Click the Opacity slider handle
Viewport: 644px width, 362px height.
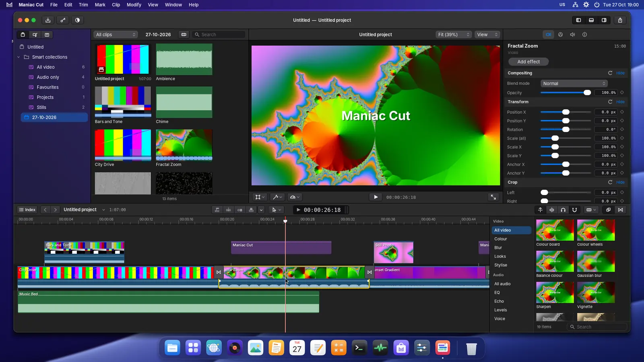(x=587, y=93)
